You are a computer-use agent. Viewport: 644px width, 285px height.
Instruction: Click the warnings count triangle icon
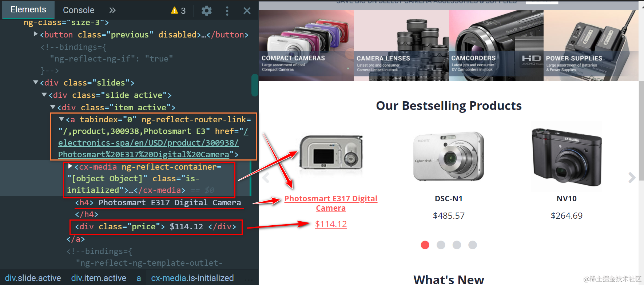coord(175,10)
